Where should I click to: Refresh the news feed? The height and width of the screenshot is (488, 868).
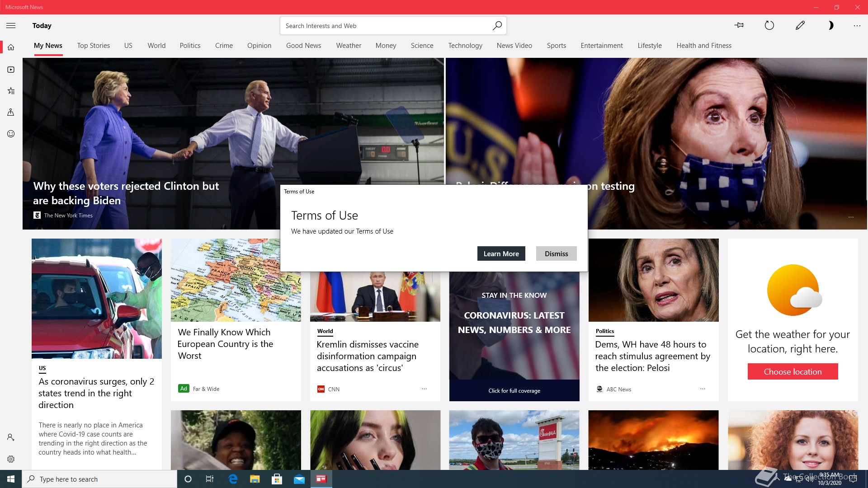tap(769, 25)
